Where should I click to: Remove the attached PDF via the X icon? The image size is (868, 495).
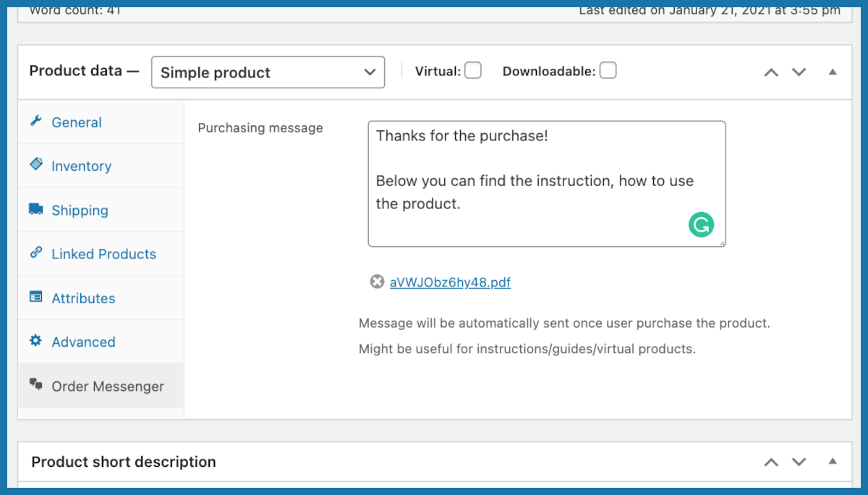[376, 282]
